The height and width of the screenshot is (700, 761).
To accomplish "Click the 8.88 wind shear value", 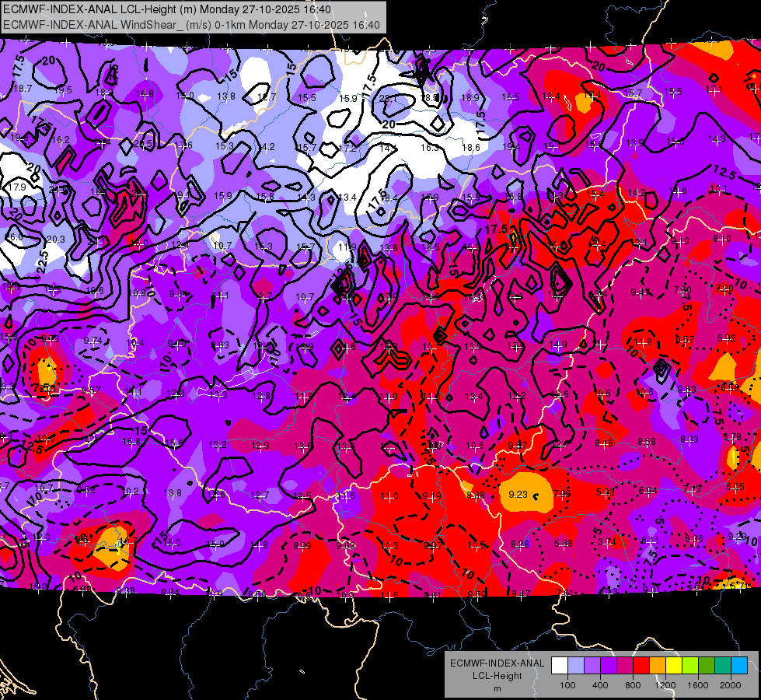I will (475, 495).
